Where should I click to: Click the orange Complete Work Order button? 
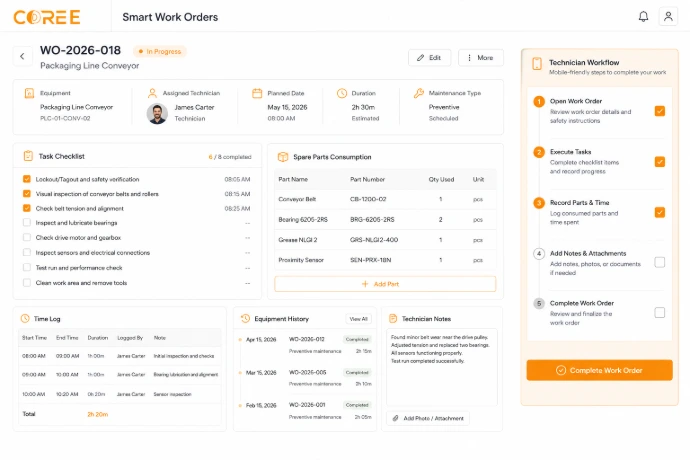coord(599,370)
